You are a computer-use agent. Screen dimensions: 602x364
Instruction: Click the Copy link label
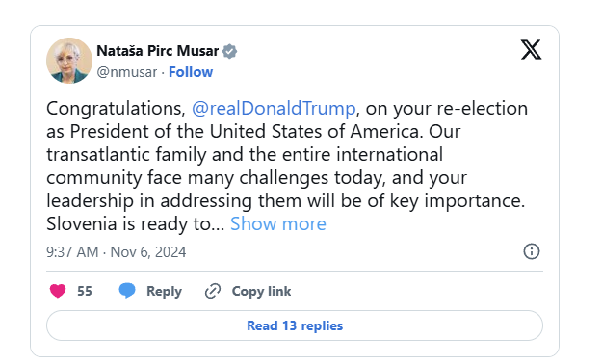tap(261, 291)
